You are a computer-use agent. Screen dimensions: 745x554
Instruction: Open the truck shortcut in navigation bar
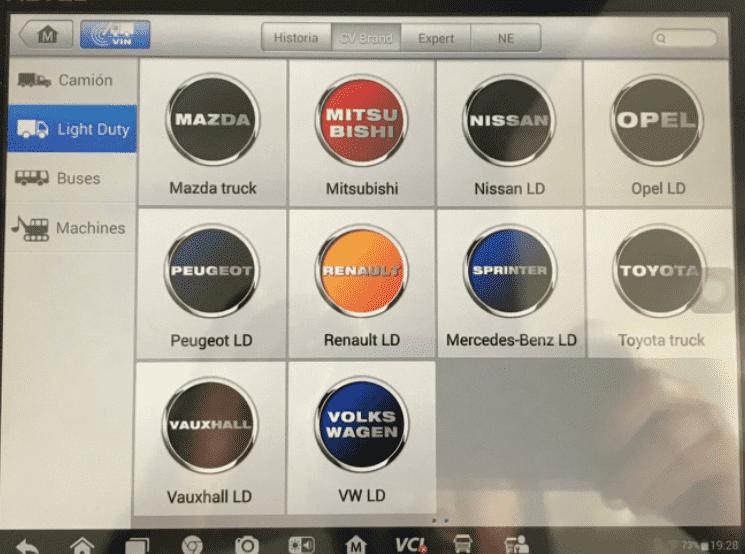(x=463, y=544)
